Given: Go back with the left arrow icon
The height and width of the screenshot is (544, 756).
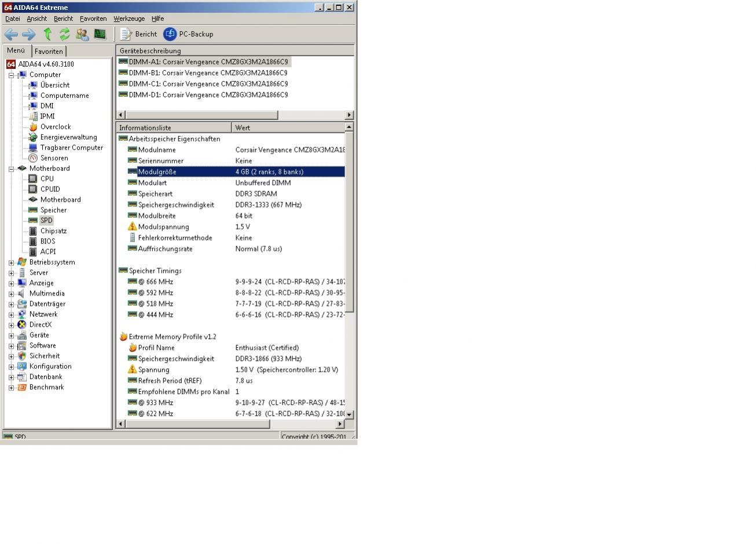Looking at the screenshot, I should (x=11, y=34).
